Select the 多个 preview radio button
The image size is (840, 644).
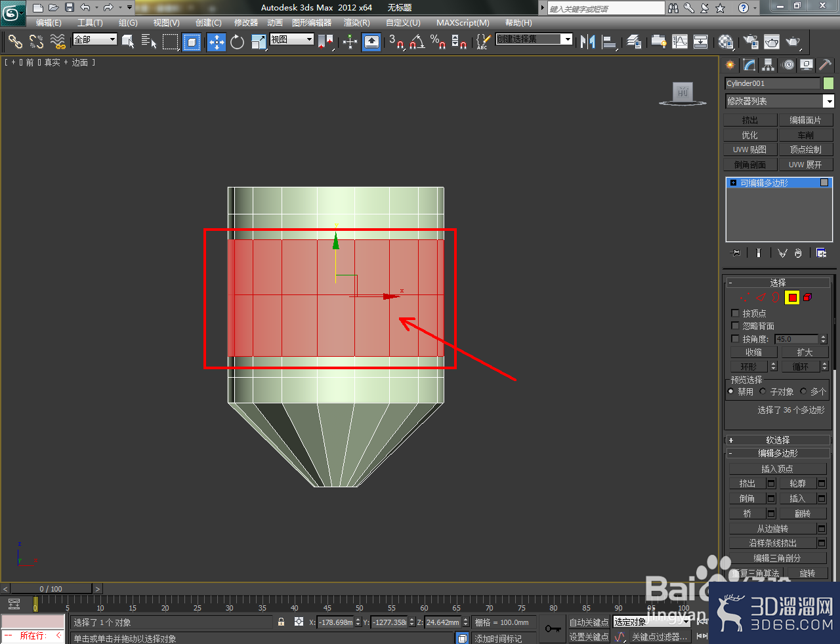[x=803, y=392]
